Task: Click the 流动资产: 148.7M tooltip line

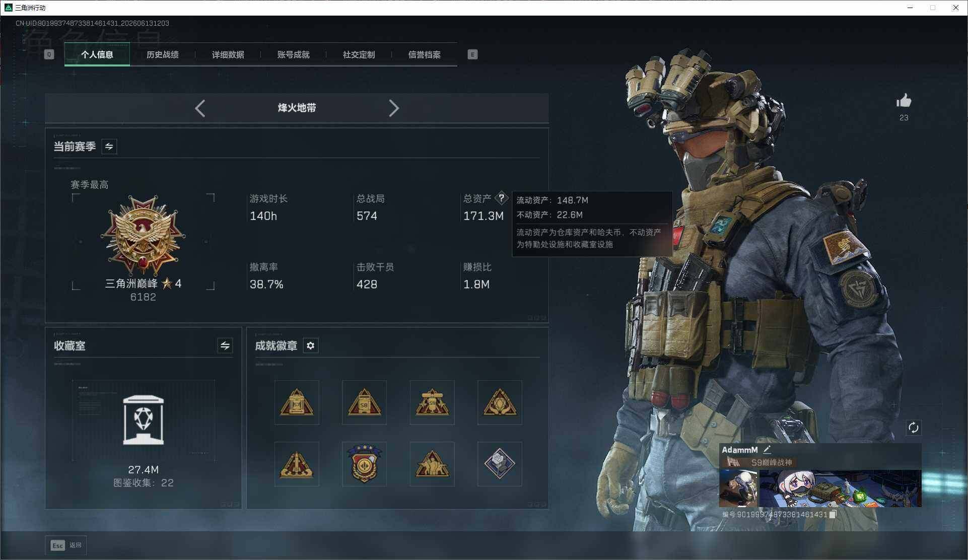Action: 552,200
